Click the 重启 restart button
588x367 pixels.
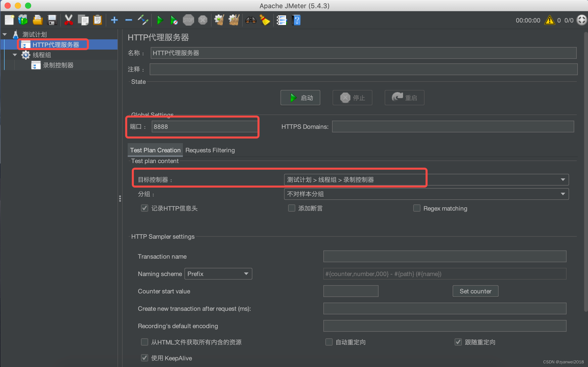point(405,98)
